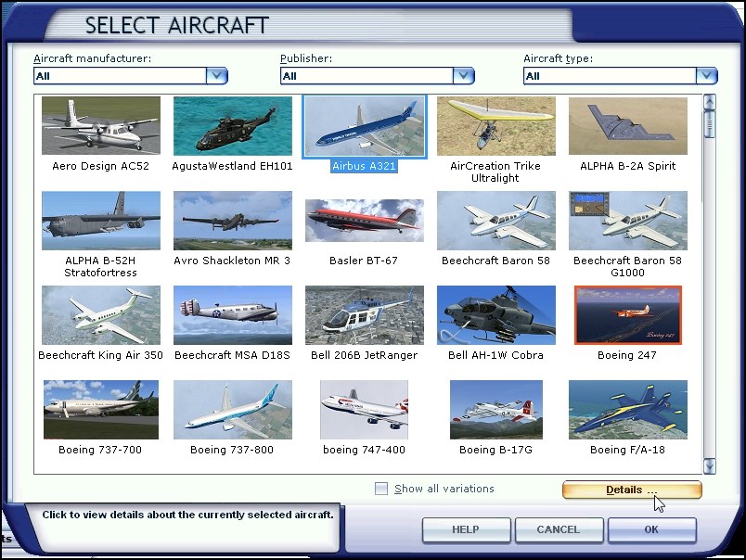Pick the AirCreation Trike Ultralight thumbnail
This screenshot has height=560, width=746.
495,125
